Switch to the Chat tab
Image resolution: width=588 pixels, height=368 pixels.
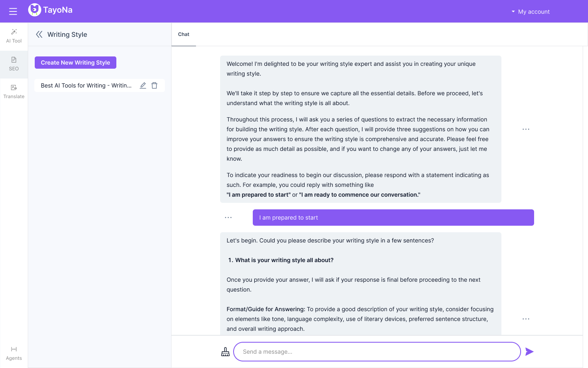coord(184,34)
